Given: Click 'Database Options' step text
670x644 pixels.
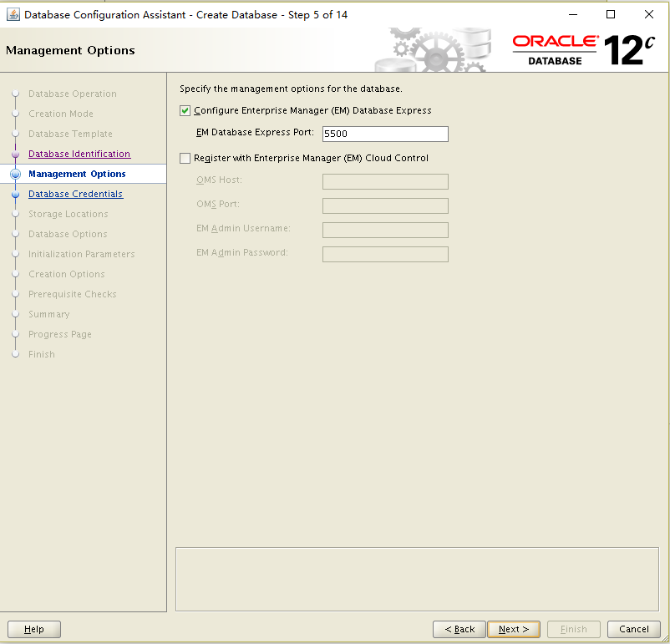Looking at the screenshot, I should (x=68, y=234).
